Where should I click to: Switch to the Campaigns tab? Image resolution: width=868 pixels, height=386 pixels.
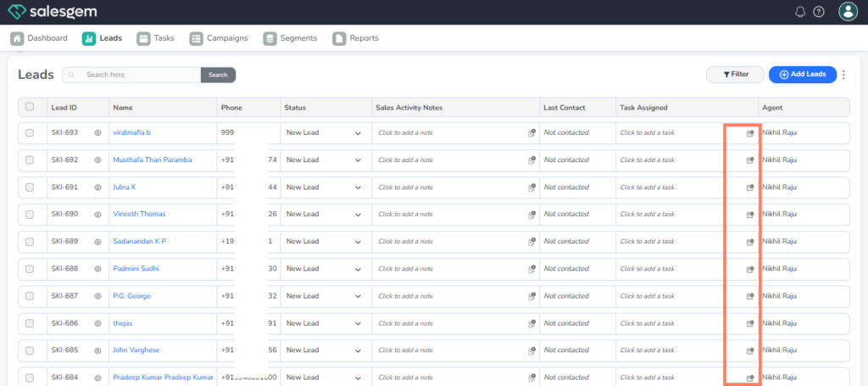coord(219,38)
